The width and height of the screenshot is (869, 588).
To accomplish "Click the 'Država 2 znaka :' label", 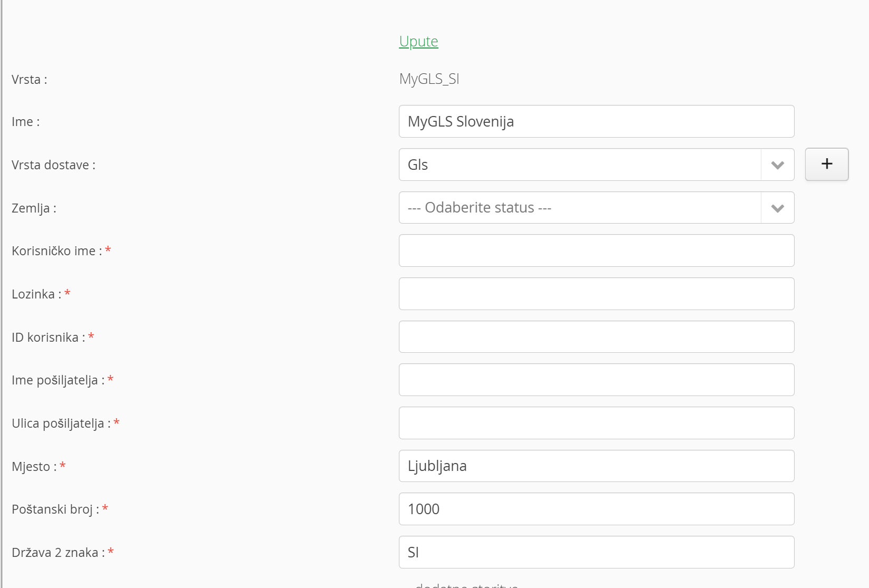I will tap(58, 553).
